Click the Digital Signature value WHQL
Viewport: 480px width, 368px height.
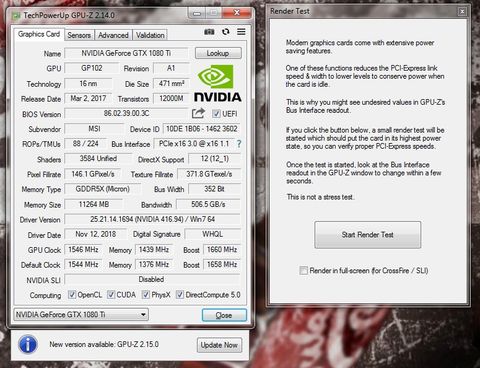pos(213,234)
